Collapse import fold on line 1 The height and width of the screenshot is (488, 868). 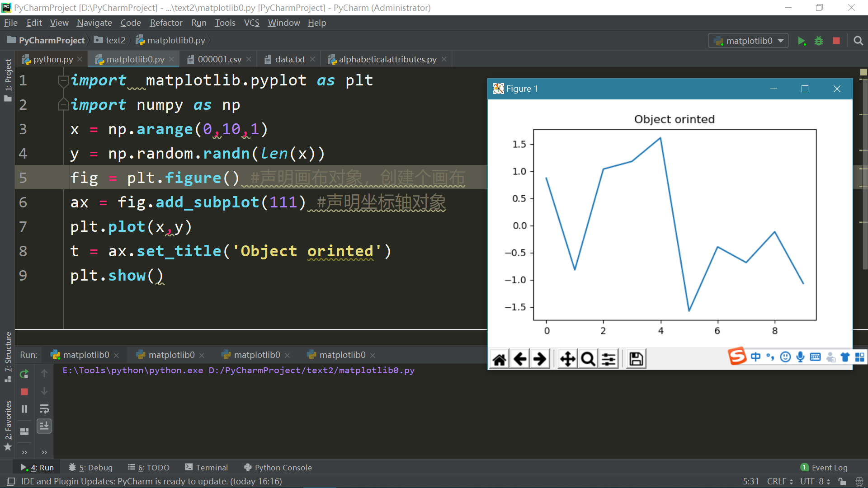tap(63, 80)
